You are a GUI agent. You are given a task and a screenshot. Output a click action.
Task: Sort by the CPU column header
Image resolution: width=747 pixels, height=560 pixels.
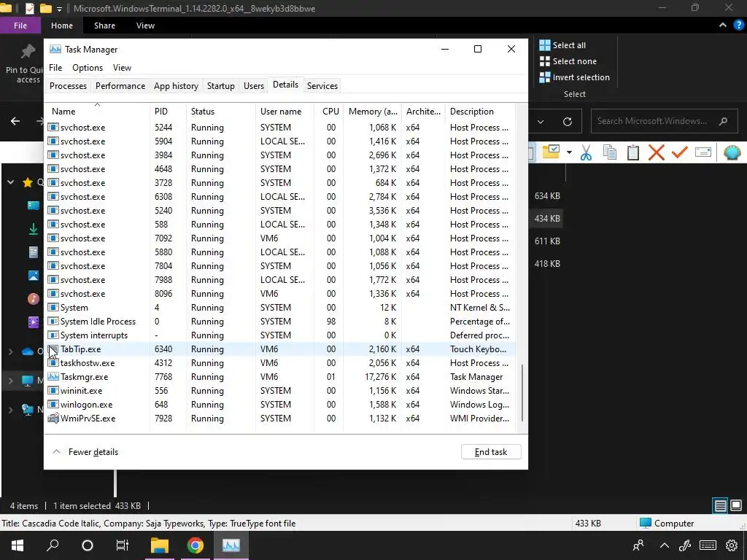[x=329, y=111]
